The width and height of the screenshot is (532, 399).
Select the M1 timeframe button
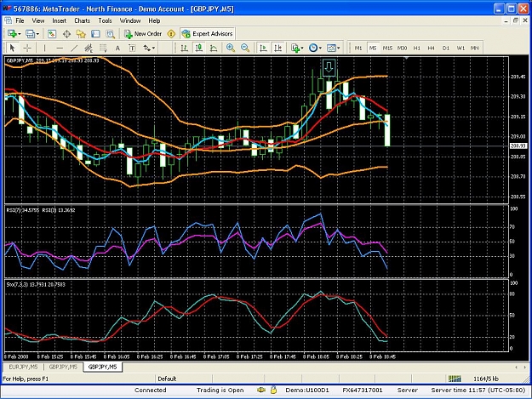(358, 48)
